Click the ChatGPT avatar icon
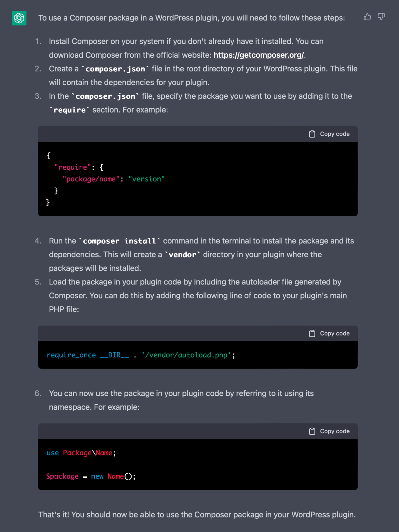The image size is (399, 532). [x=19, y=18]
